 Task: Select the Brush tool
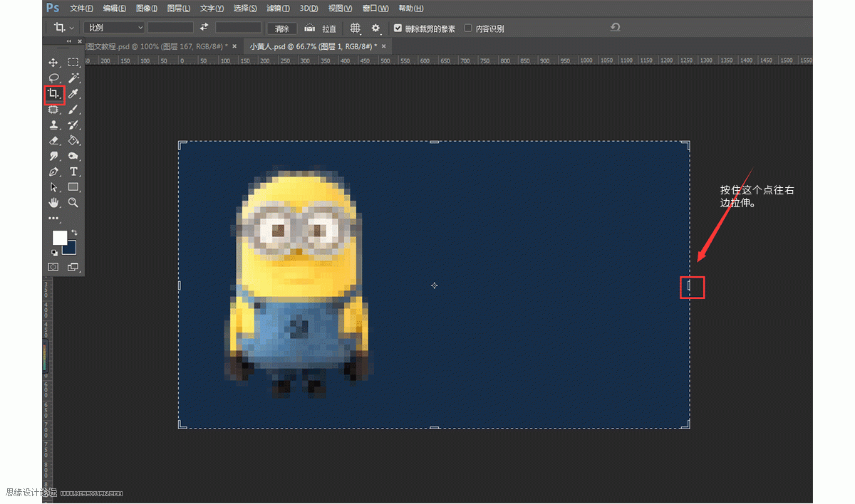(73, 110)
